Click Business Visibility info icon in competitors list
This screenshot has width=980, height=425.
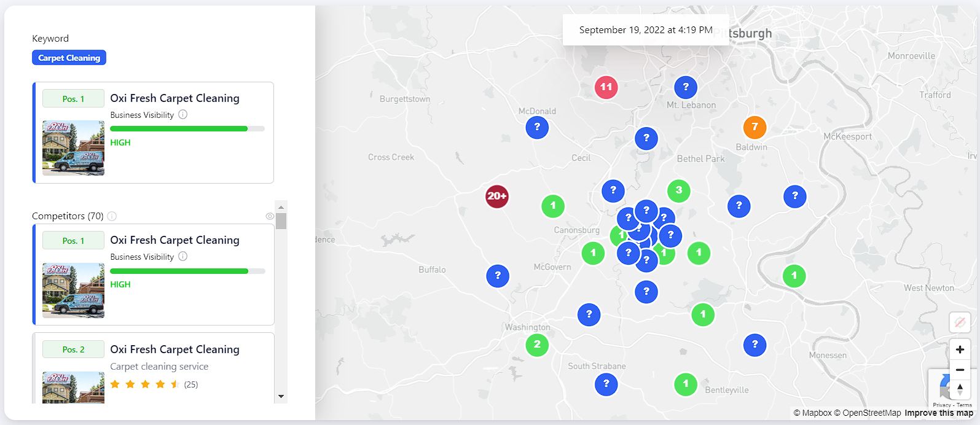pyautogui.click(x=182, y=256)
